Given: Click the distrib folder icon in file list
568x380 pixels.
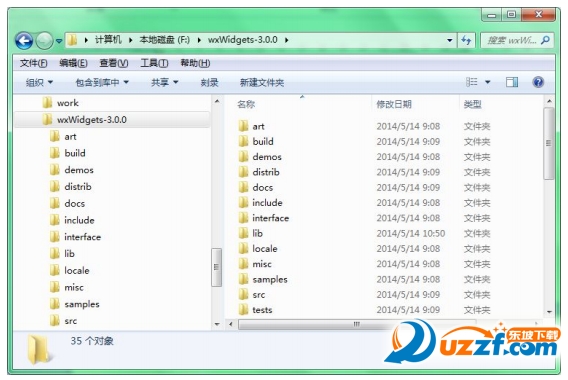Looking at the screenshot, I should 243,172.
